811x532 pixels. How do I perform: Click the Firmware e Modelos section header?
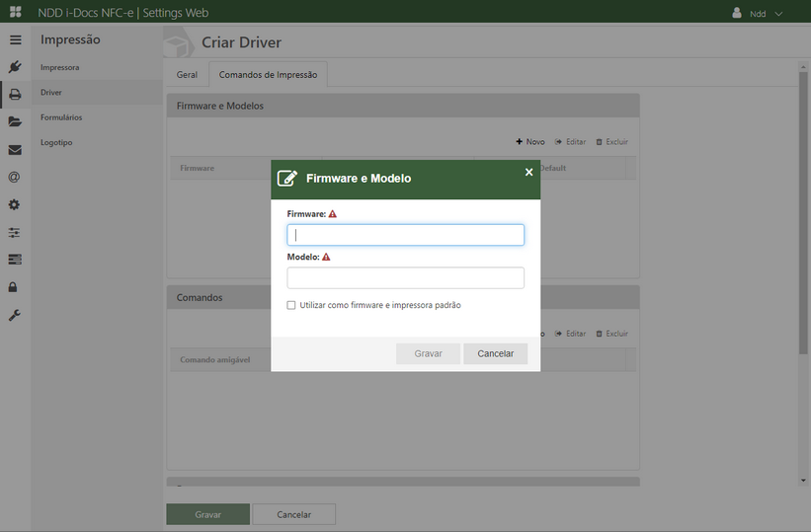(403, 106)
